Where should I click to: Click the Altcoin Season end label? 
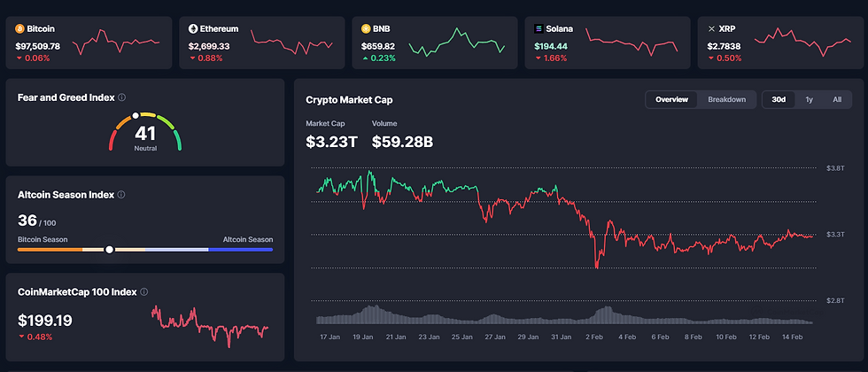click(x=248, y=240)
